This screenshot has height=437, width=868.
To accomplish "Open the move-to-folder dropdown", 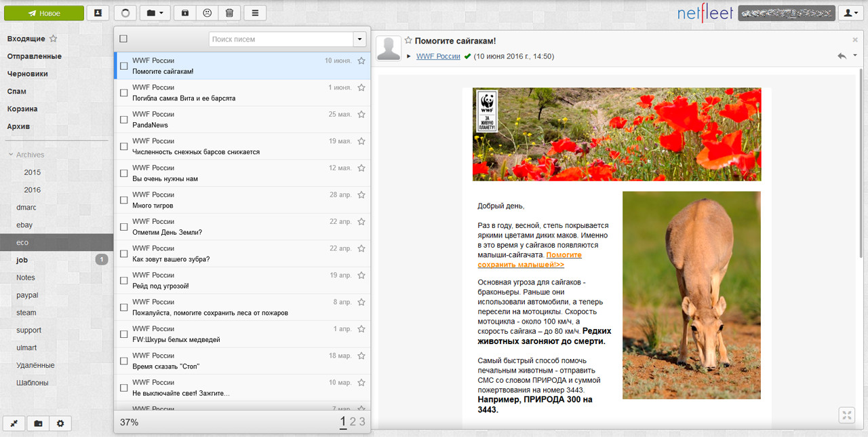I will (x=155, y=13).
